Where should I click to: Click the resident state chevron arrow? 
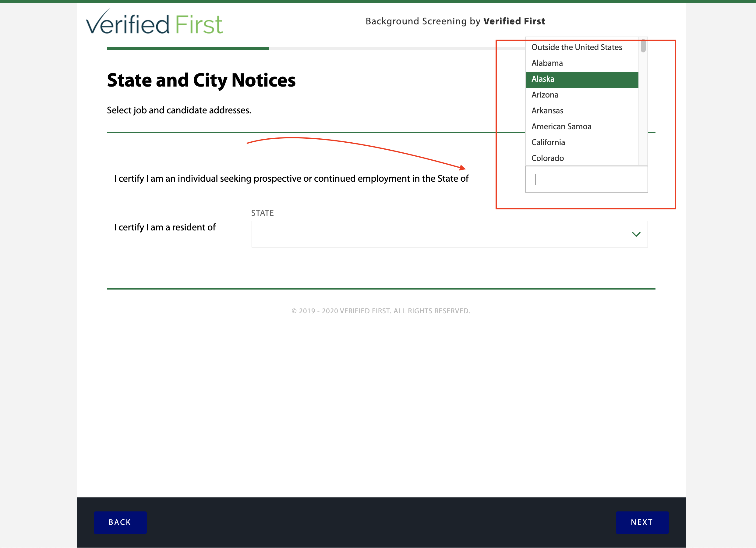[636, 234]
